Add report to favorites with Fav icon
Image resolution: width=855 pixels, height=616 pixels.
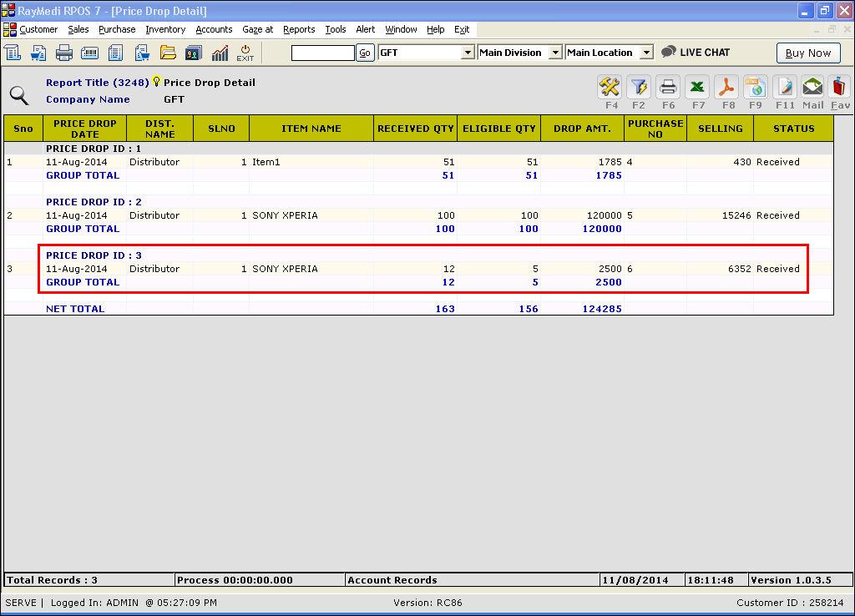pos(840,87)
